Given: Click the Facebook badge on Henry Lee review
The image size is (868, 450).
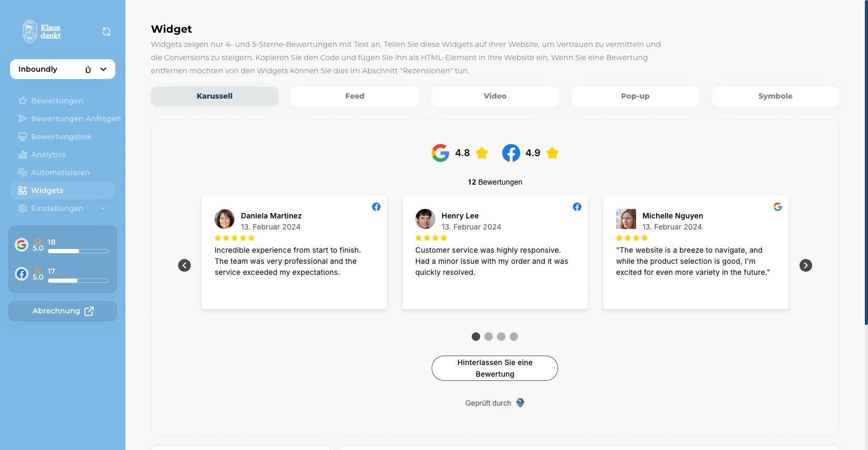Looking at the screenshot, I should [x=577, y=207].
